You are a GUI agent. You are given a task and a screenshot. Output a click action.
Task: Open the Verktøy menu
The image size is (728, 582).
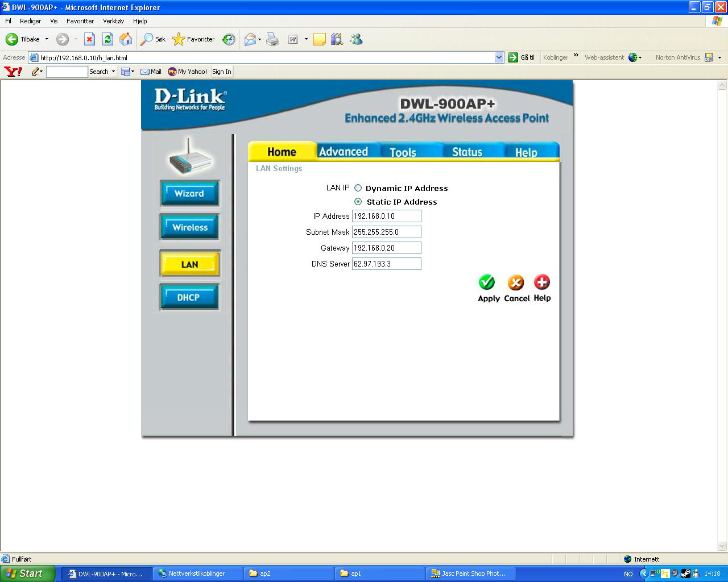point(114,21)
